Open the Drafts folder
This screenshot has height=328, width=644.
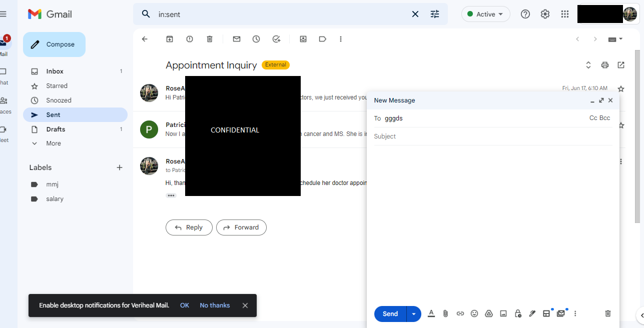pyautogui.click(x=75, y=129)
